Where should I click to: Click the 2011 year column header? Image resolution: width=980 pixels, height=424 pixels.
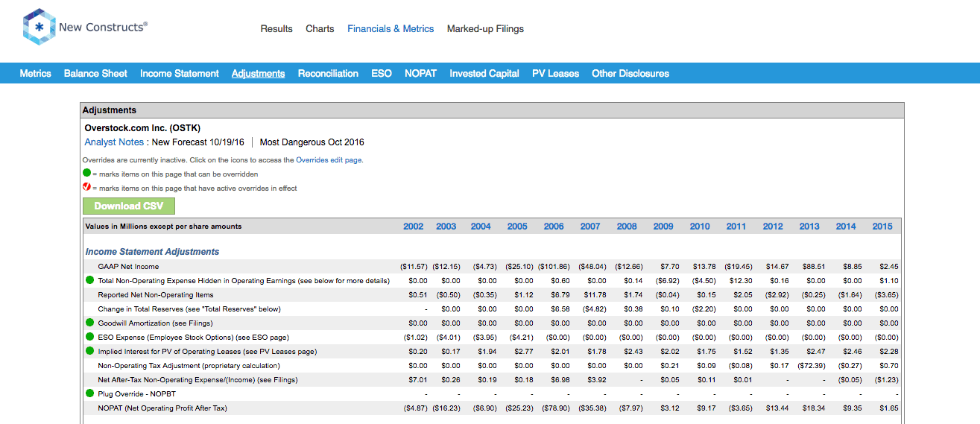coord(736,227)
